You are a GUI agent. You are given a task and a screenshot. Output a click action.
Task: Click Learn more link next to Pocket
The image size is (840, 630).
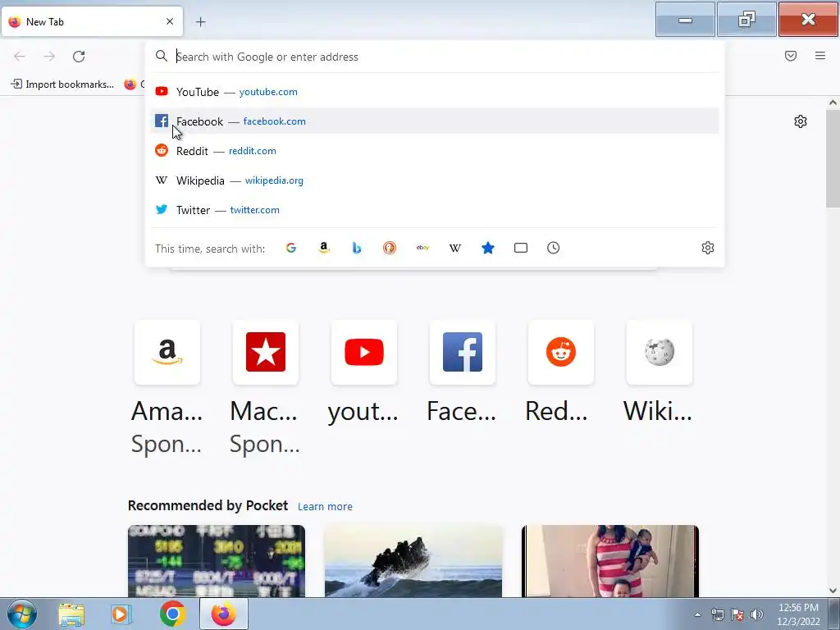pos(325,506)
